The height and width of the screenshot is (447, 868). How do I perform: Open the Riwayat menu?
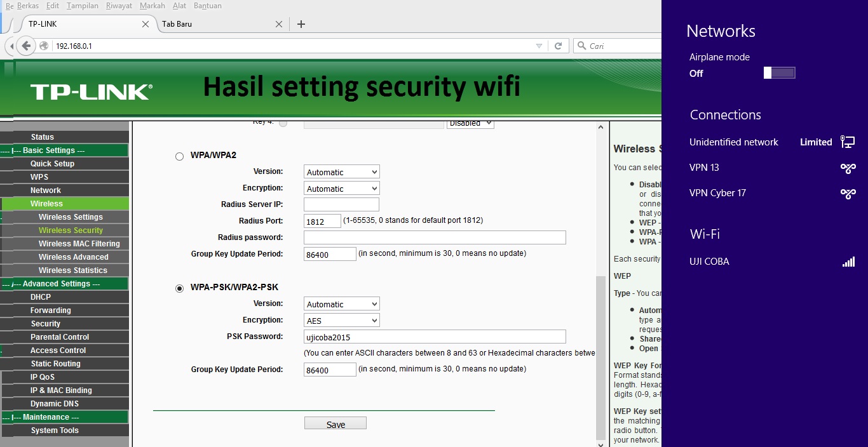pyautogui.click(x=119, y=6)
